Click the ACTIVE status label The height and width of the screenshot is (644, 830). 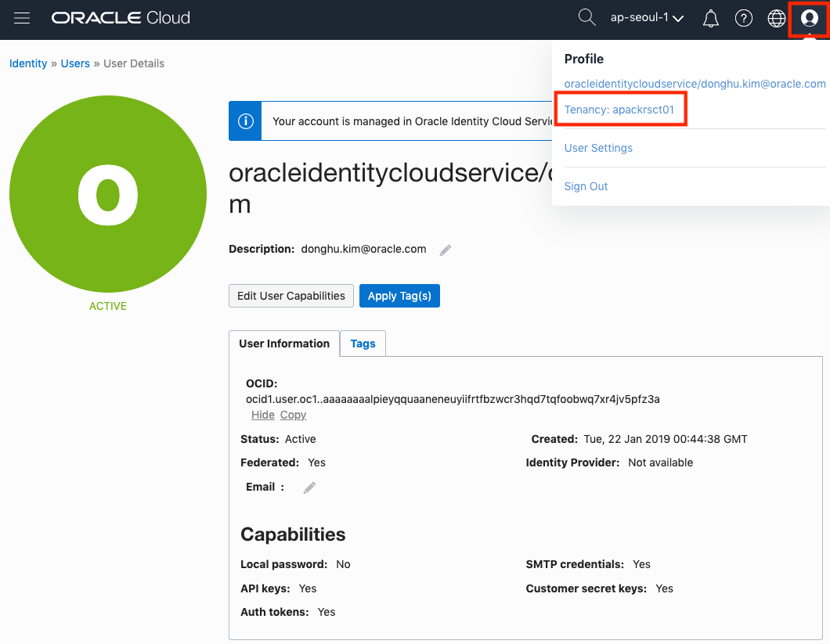pyautogui.click(x=108, y=306)
